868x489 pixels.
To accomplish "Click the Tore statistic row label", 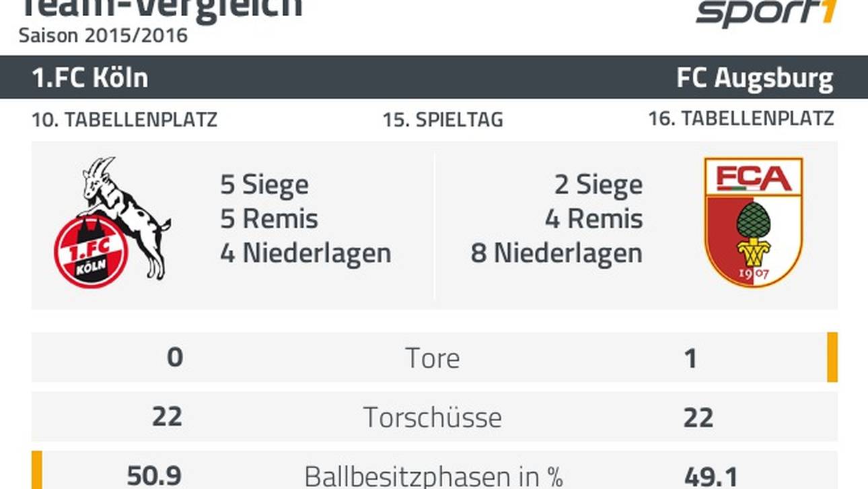I will click(x=433, y=358).
